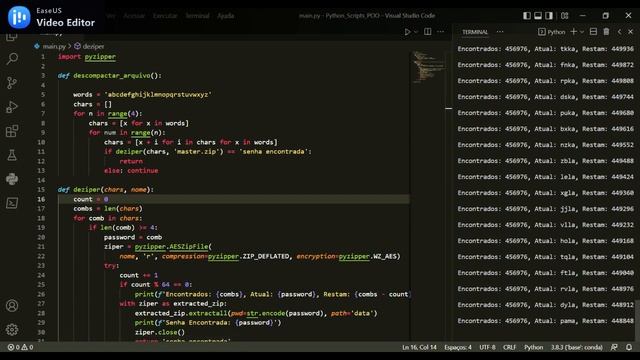Open the Testing flask view
Image resolution: width=640 pixels, height=360 pixels.
coord(12,155)
